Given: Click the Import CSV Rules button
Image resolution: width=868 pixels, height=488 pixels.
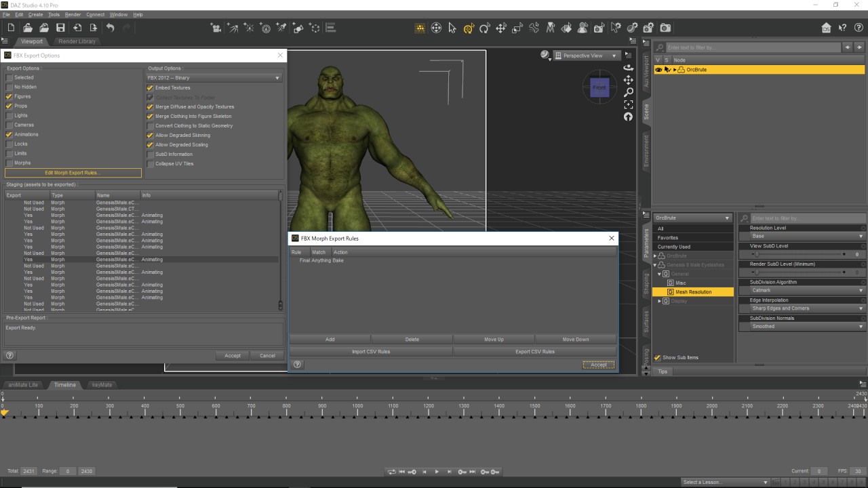Looking at the screenshot, I should tap(371, 351).
